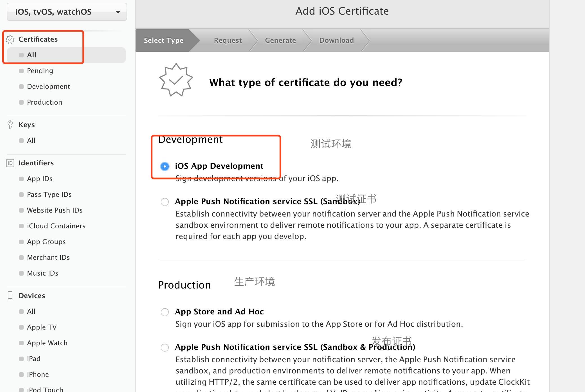Screen dimensions: 585x392
Task: Click the Keys section header
Action: click(x=27, y=125)
